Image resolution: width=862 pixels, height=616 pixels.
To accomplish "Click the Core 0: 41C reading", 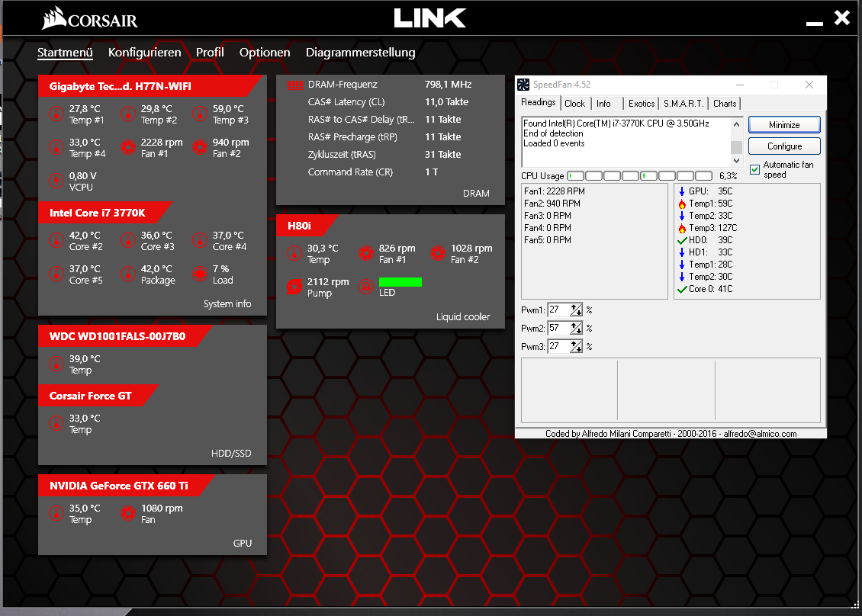I will pyautogui.click(x=706, y=289).
